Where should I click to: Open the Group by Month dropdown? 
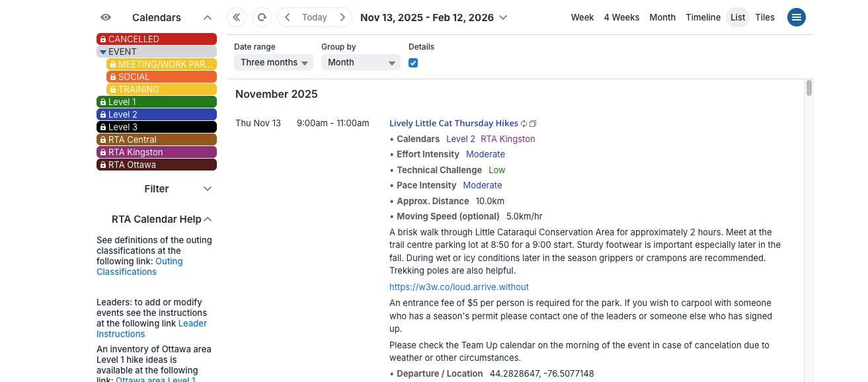click(x=360, y=63)
